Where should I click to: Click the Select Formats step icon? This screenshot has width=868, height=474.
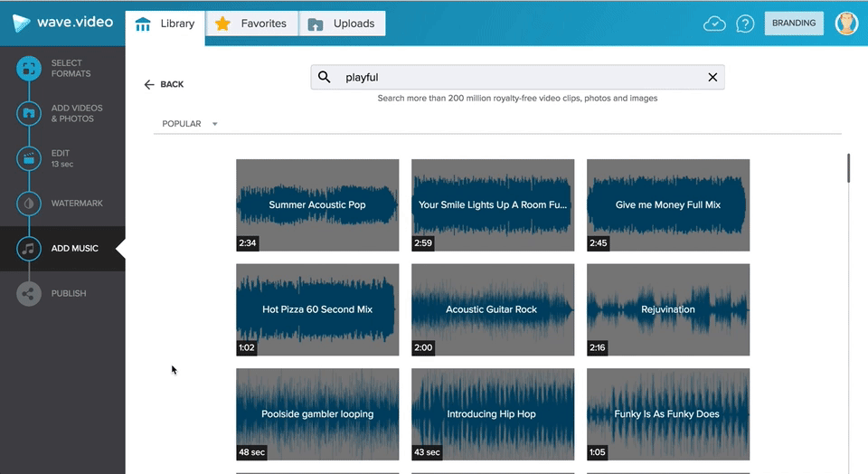(29, 69)
